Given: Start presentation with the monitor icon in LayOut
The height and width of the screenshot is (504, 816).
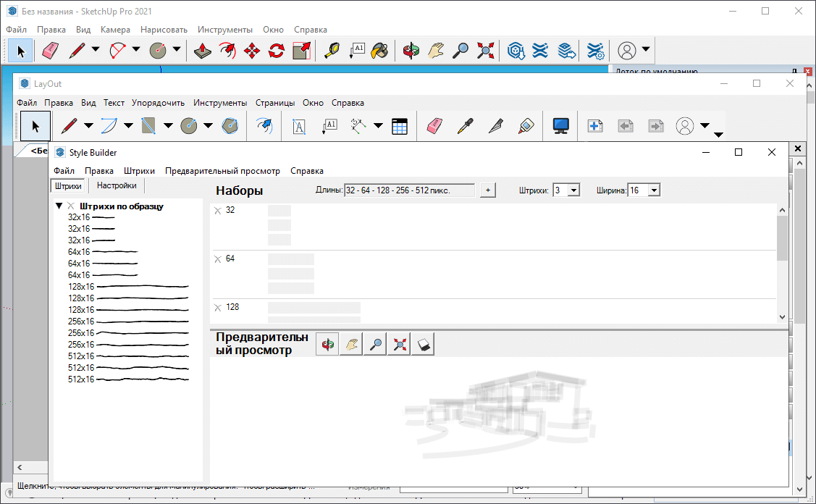Looking at the screenshot, I should point(560,126).
